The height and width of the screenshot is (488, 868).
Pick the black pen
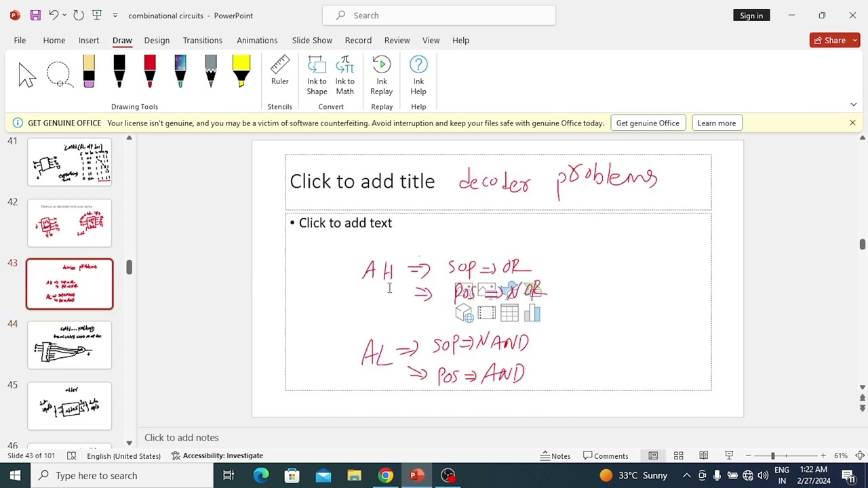[x=119, y=71]
